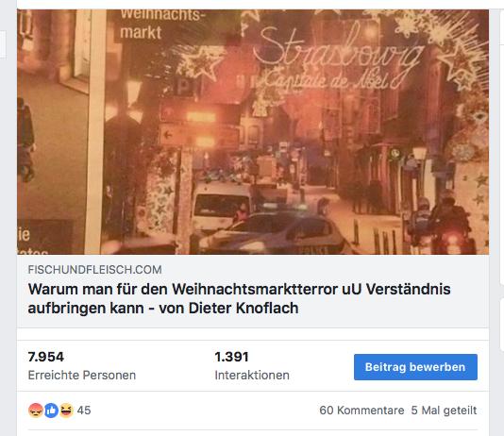Image resolution: width=504 pixels, height=436 pixels.
Task: Click the angry reaction emoji icon
Action: click(36, 411)
